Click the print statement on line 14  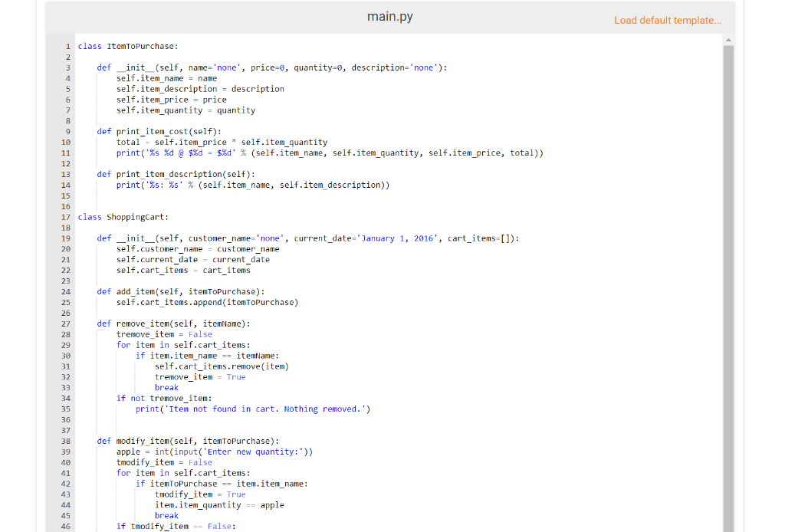[x=253, y=186]
